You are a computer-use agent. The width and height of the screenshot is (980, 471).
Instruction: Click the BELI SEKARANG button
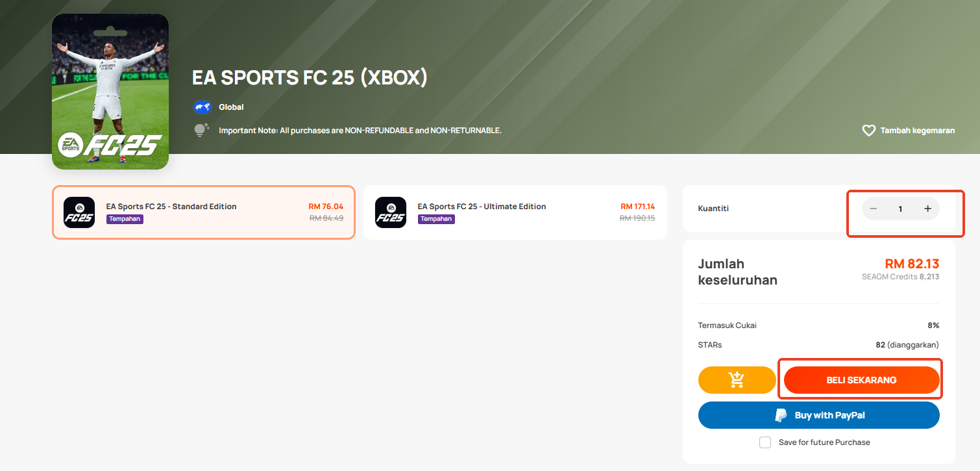(861, 380)
